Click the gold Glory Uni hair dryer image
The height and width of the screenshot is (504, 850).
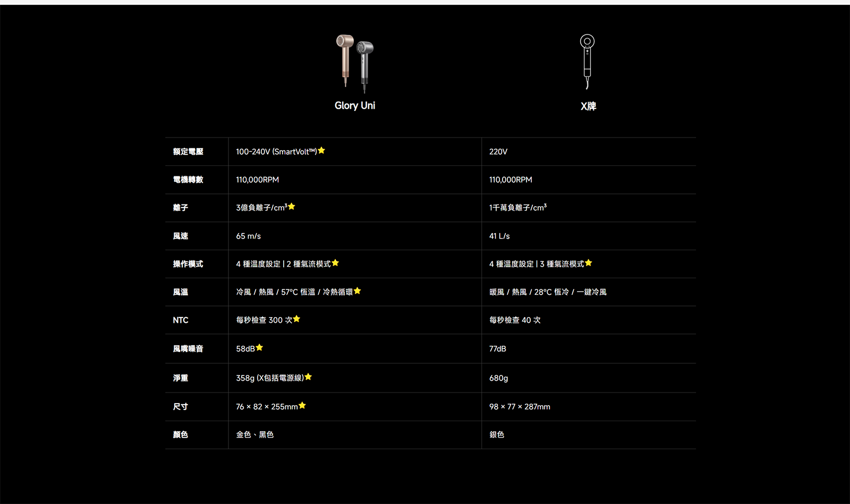click(345, 60)
